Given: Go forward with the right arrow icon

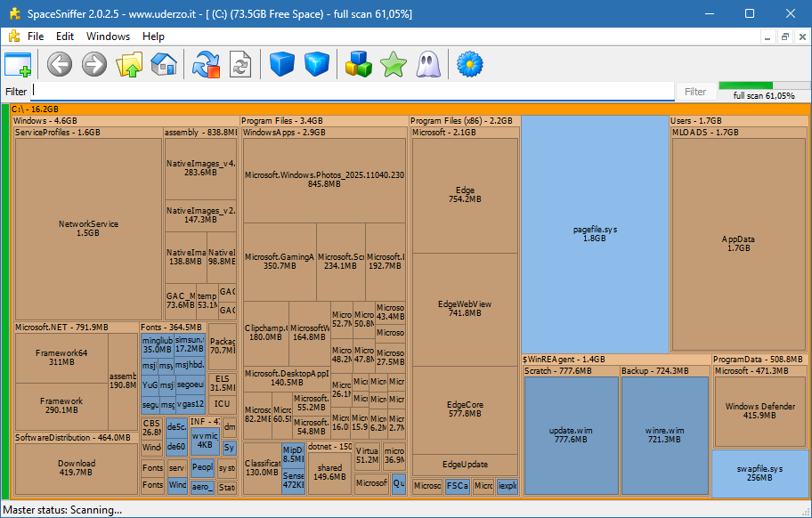Looking at the screenshot, I should [x=94, y=65].
